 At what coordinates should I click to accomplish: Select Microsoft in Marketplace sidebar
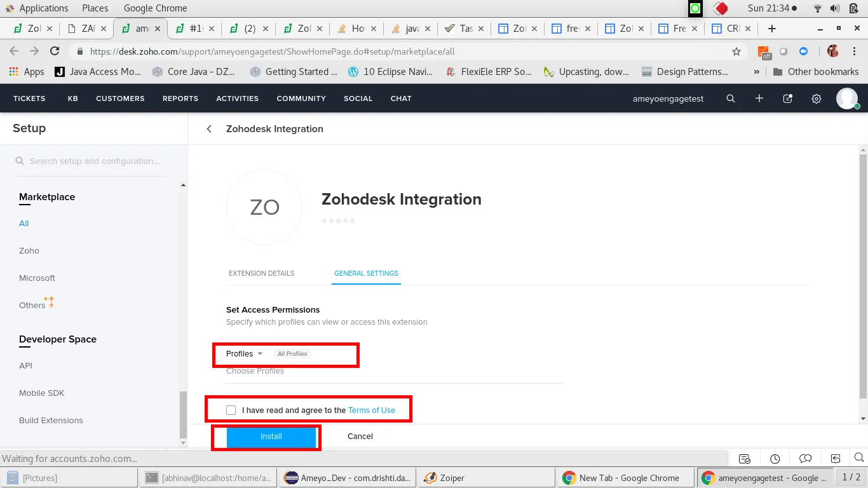click(37, 278)
